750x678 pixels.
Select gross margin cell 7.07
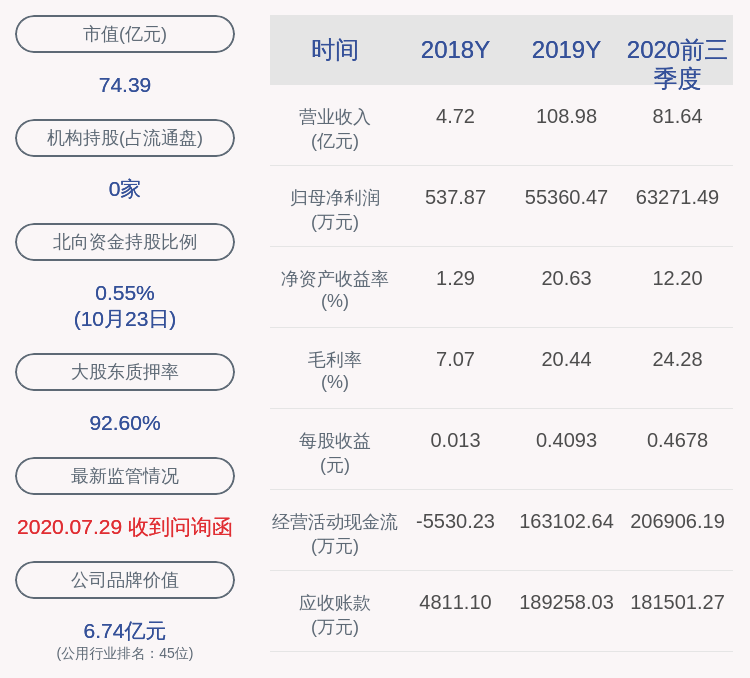point(455,359)
